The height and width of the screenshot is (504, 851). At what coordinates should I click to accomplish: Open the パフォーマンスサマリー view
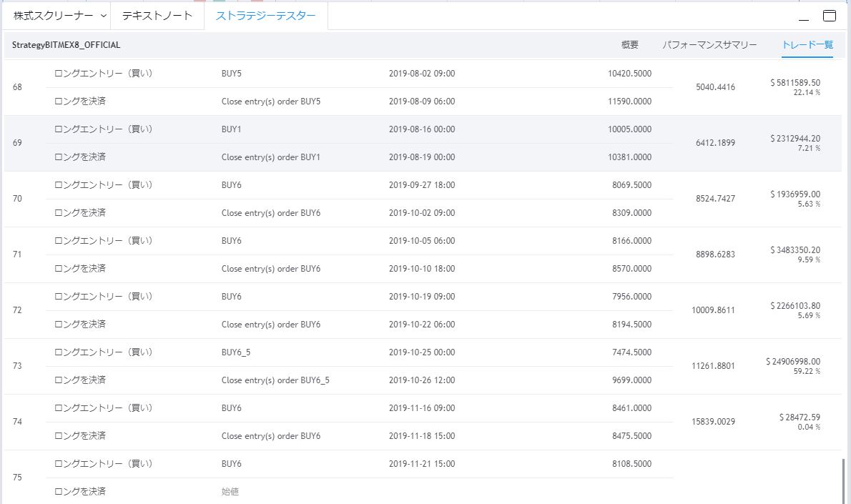coord(709,44)
